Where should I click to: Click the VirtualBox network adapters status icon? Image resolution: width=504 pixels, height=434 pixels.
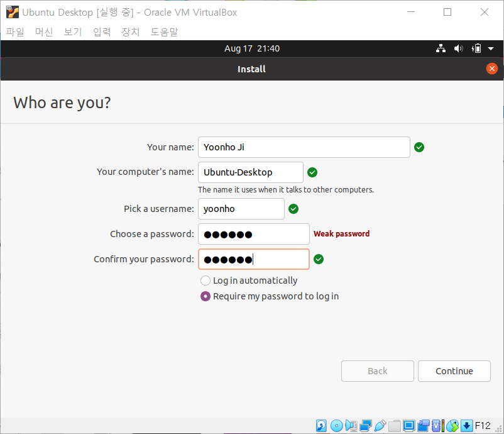coord(366,426)
